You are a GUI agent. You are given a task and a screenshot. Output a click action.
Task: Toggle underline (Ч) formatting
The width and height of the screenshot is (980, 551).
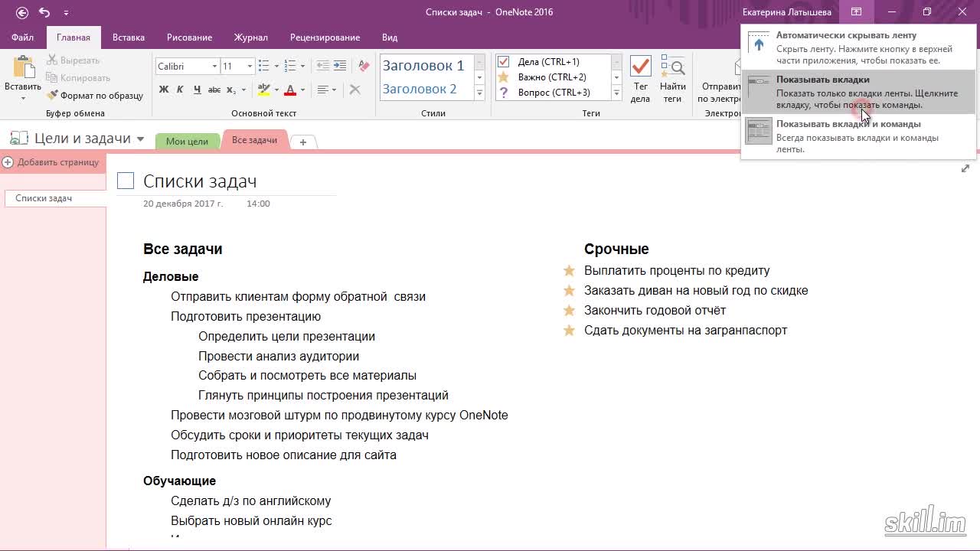[197, 90]
